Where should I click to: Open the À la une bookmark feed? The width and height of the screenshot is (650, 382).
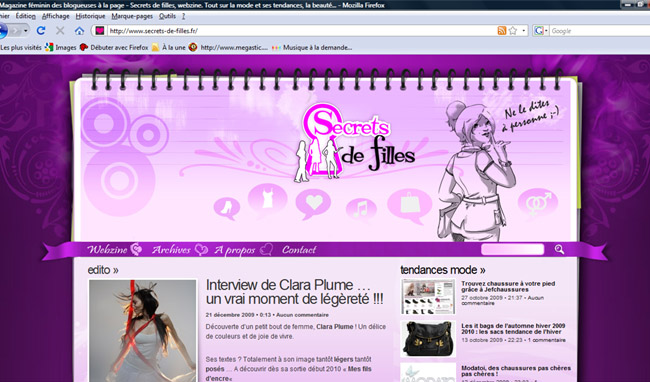[169, 48]
